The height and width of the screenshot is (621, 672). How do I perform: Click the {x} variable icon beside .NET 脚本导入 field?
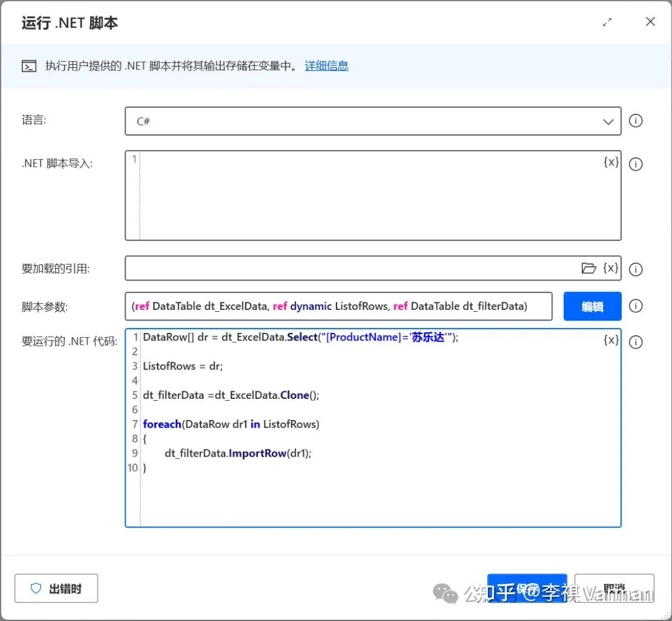point(612,161)
